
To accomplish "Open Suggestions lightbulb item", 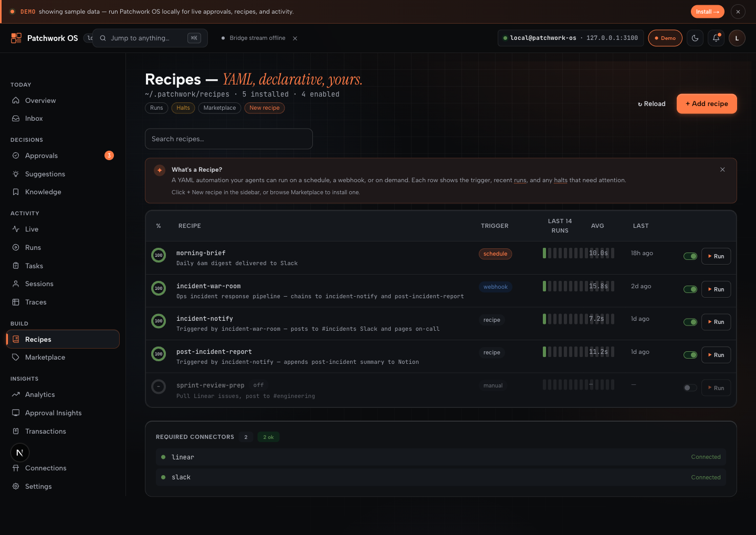I will (63, 174).
